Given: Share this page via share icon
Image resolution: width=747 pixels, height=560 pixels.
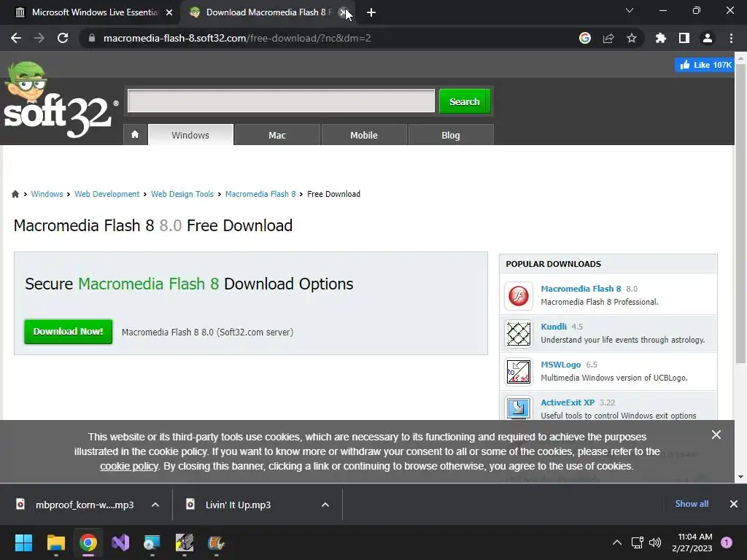Looking at the screenshot, I should pos(608,38).
